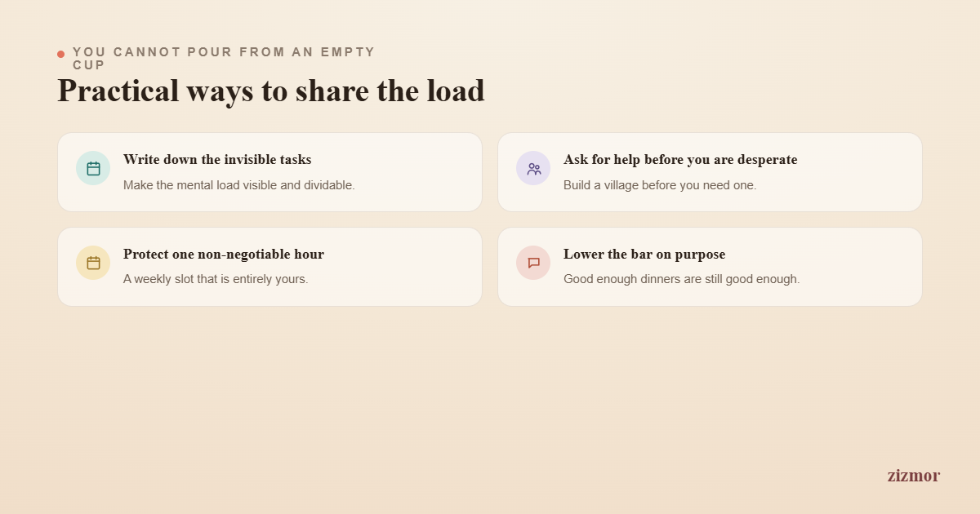Select the 'Lower the bar on purpose' heading

coord(644,255)
